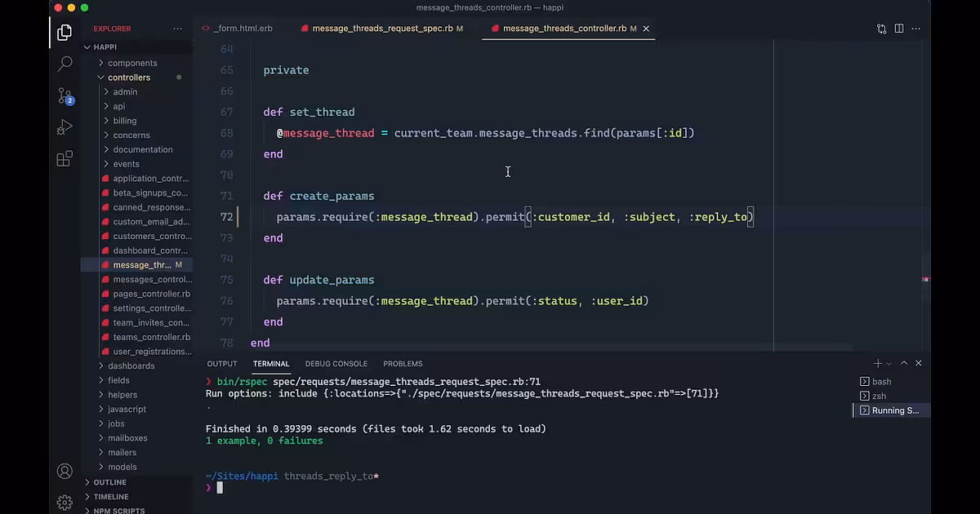Open beta_signups_co... file
Viewport: 980px width, 514px height.
click(x=150, y=193)
